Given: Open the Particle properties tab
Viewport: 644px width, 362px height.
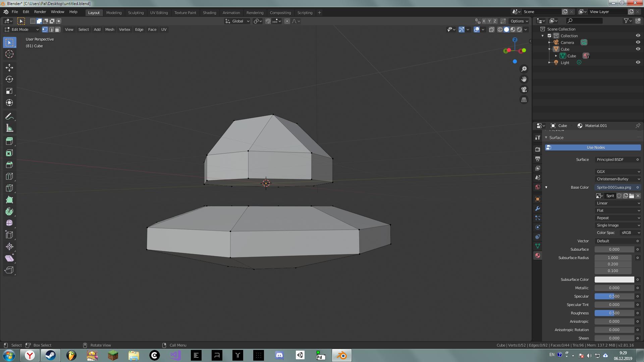Looking at the screenshot, I should 538,218.
